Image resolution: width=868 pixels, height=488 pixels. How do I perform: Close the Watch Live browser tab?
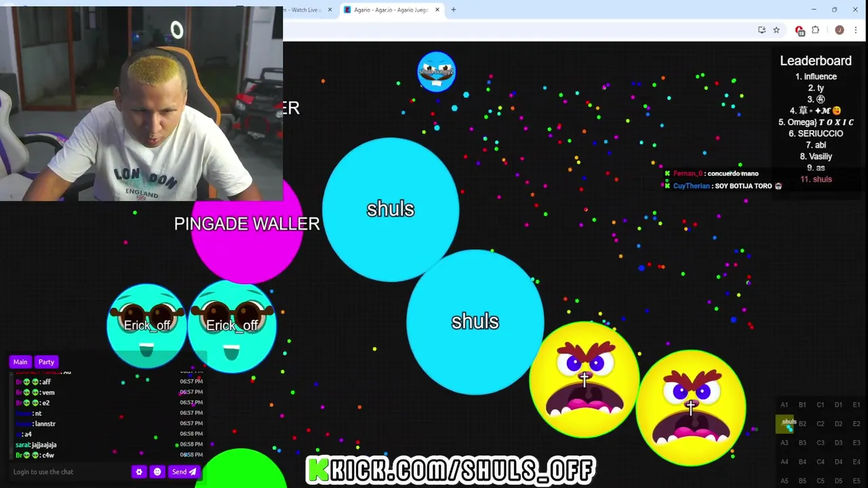pos(330,9)
